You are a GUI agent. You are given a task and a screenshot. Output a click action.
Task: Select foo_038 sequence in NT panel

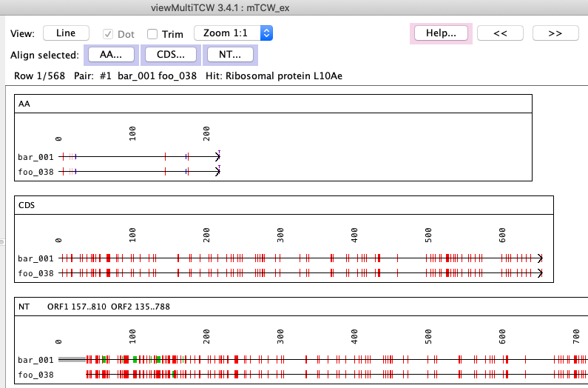point(36,374)
